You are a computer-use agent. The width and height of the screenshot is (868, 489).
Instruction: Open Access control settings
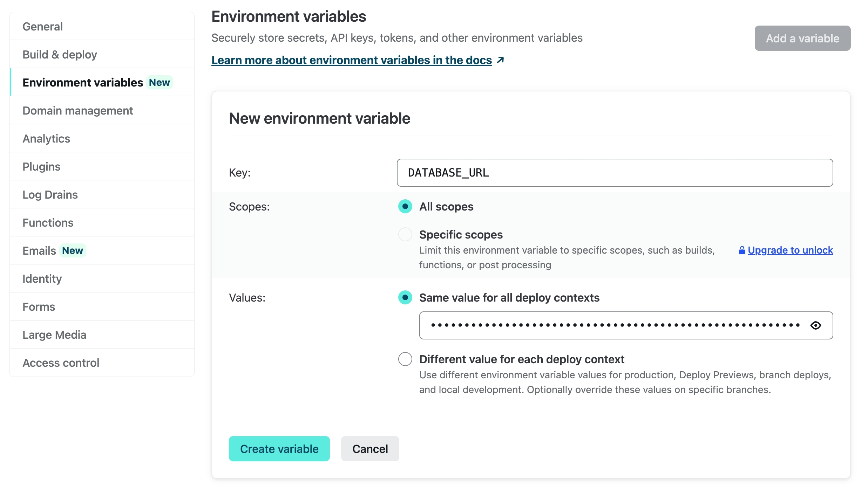102,363
